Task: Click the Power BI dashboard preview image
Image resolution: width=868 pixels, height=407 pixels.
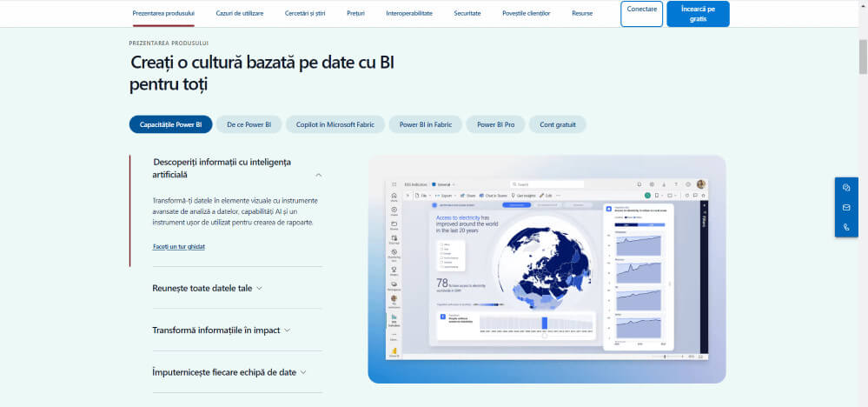Action: click(x=547, y=269)
